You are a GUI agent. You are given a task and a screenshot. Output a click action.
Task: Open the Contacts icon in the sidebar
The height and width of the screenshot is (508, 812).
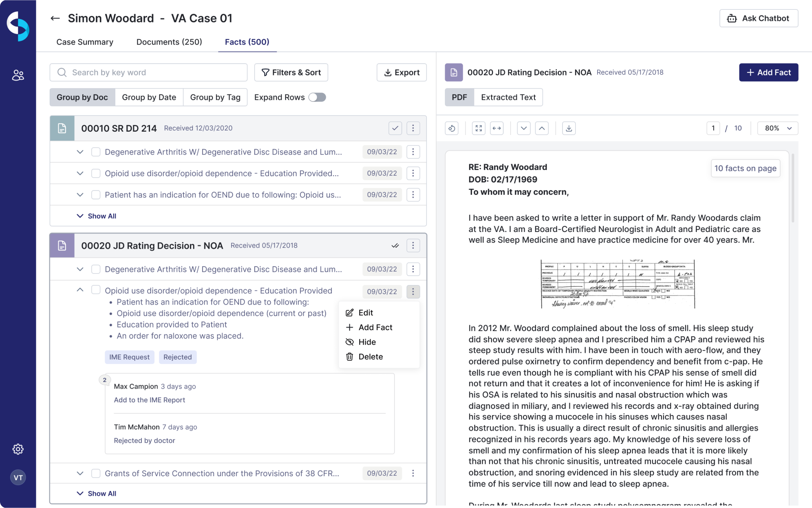coord(18,75)
